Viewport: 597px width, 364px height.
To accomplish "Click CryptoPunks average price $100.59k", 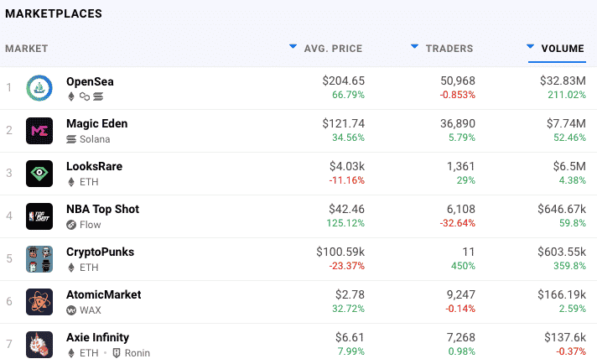I will (x=340, y=252).
